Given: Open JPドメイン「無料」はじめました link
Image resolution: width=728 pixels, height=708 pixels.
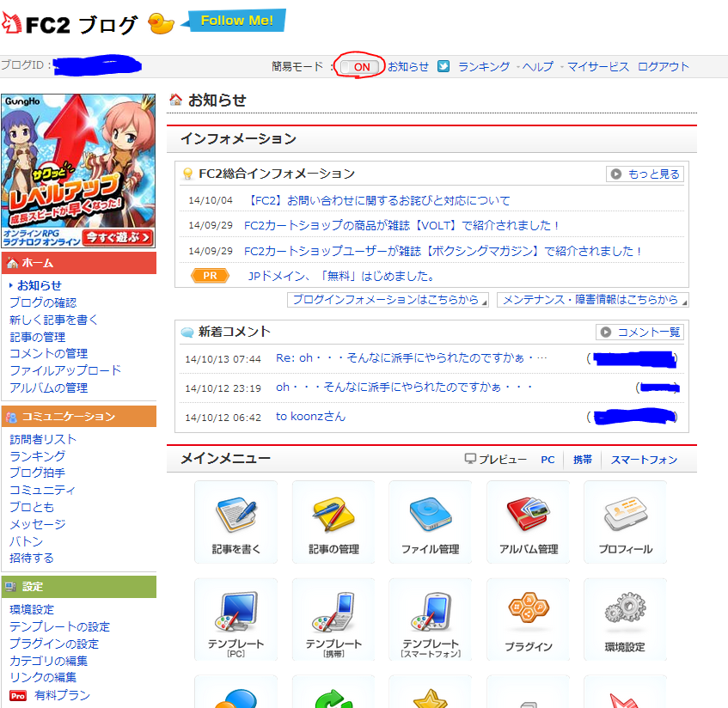Looking at the screenshot, I should tap(341, 276).
